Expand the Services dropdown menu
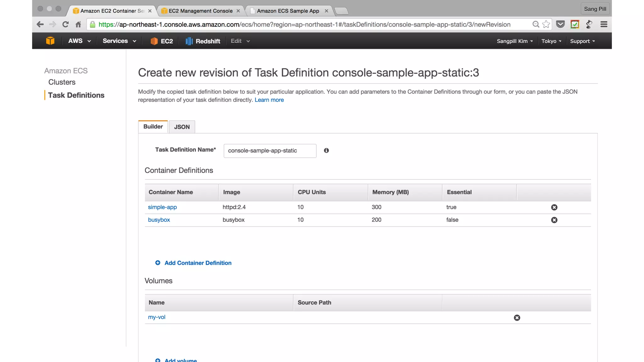 tap(119, 41)
